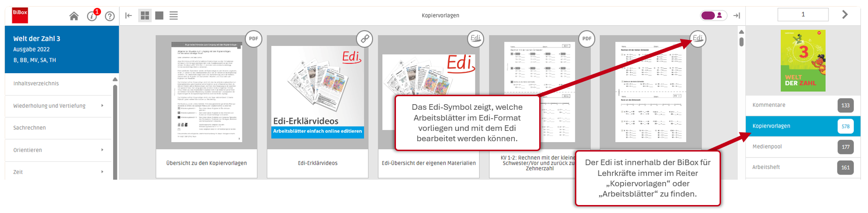Click link badge on Edi-Erklärvideos card
Screen dimensions: 868x213
(364, 39)
